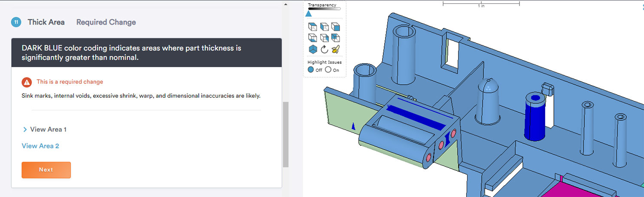Click the blue step 11 badge
The height and width of the screenshot is (197, 644).
click(16, 22)
